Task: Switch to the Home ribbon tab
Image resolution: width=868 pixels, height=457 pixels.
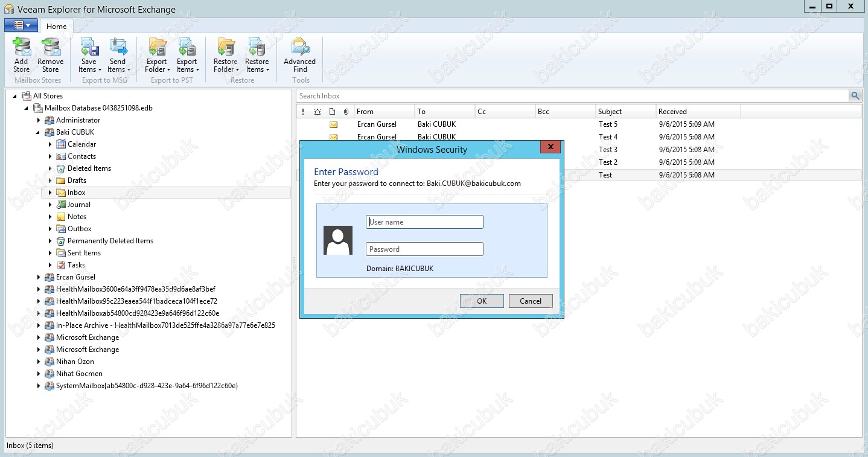Action: (x=57, y=26)
